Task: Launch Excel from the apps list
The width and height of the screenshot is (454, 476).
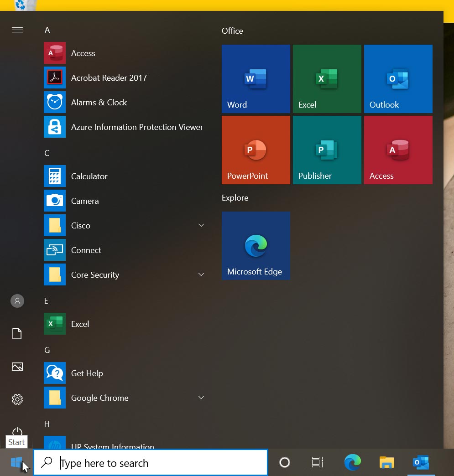Action: coord(80,324)
